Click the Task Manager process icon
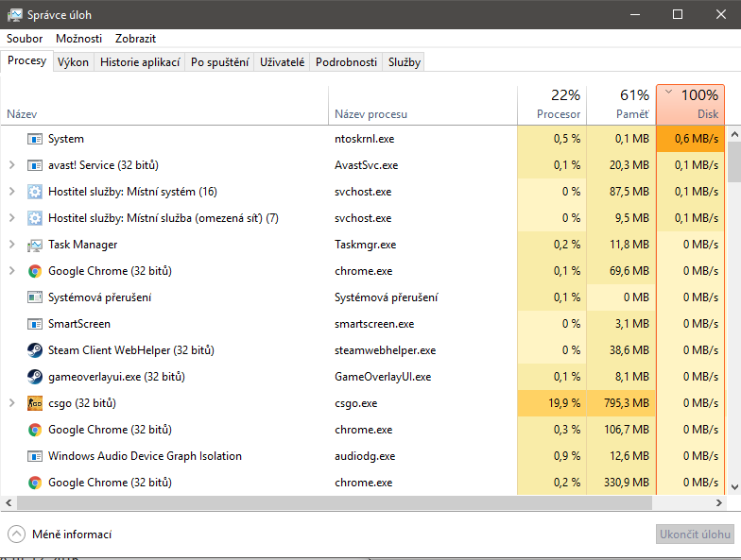The width and height of the screenshot is (741, 560). (x=35, y=245)
